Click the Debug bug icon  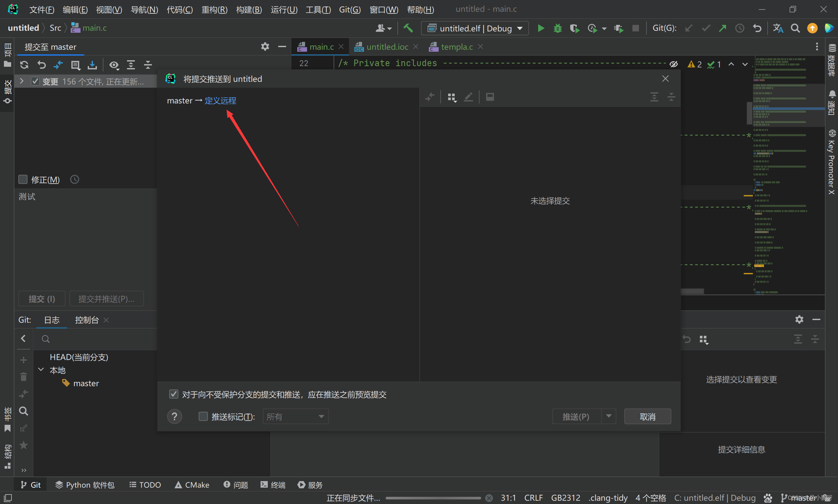[x=557, y=28]
